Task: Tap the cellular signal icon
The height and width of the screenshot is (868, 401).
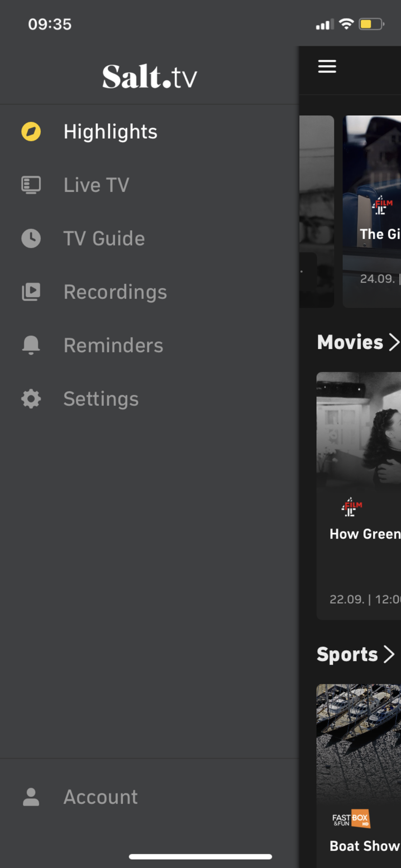Action: (325, 24)
